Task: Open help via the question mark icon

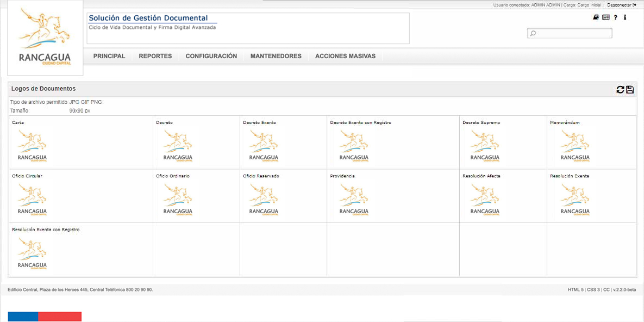Action: pos(615,18)
